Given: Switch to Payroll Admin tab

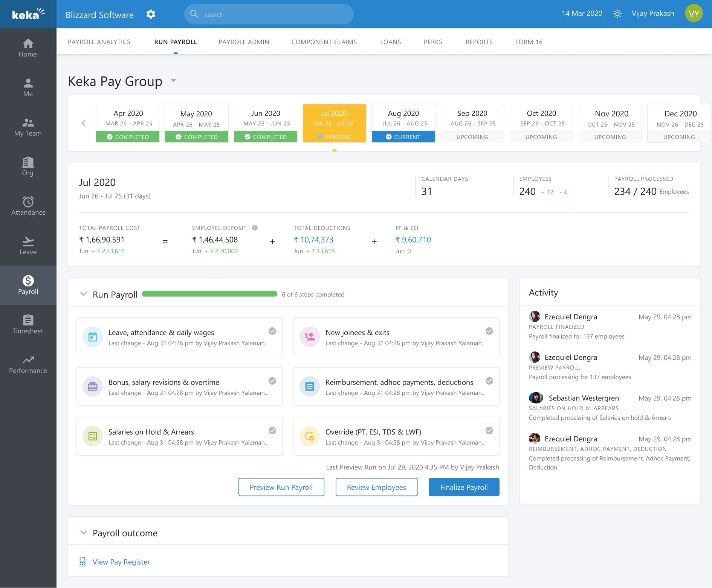Looking at the screenshot, I should 244,42.
